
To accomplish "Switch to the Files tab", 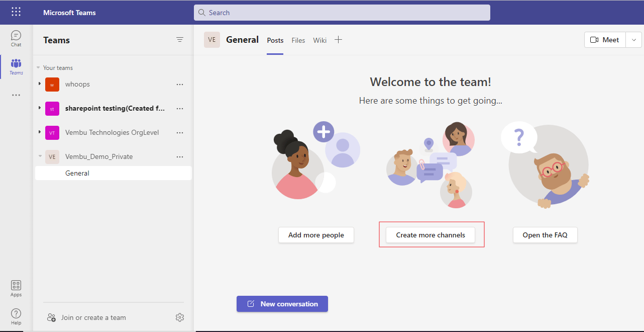I will 298,40.
